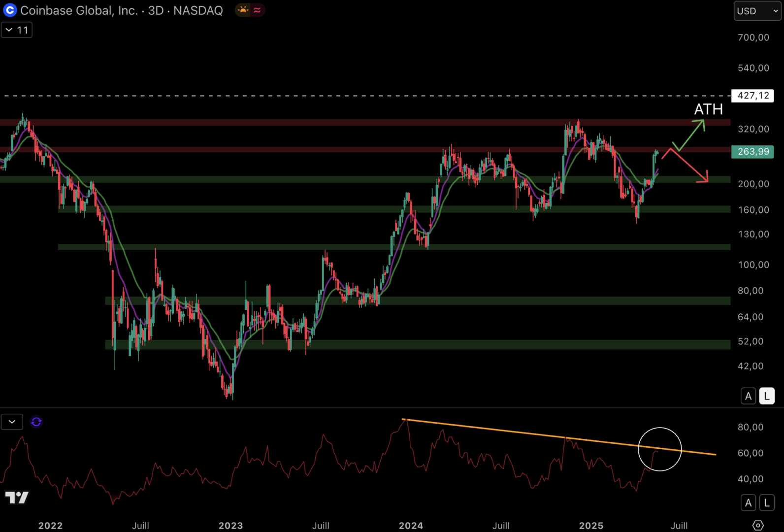
Task: Toggle log scale L on RSI pane
Action: click(x=767, y=503)
